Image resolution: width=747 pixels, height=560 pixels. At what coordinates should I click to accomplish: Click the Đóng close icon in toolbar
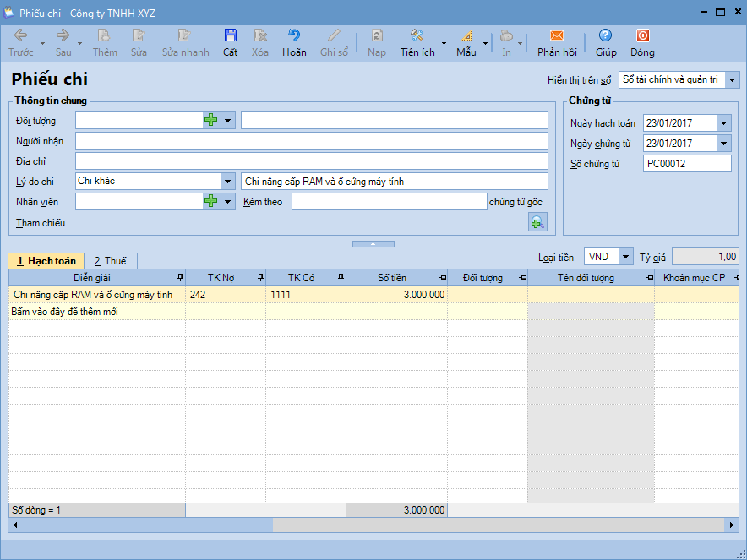click(642, 36)
